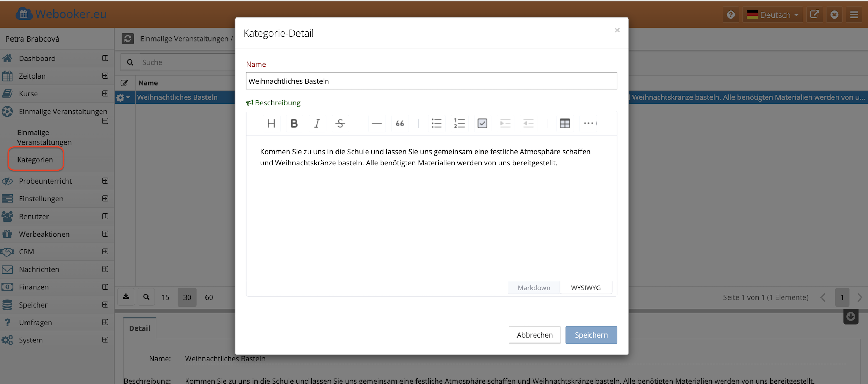Image resolution: width=868 pixels, height=384 pixels.
Task: Click the Abbrechen button
Action: tap(534, 335)
